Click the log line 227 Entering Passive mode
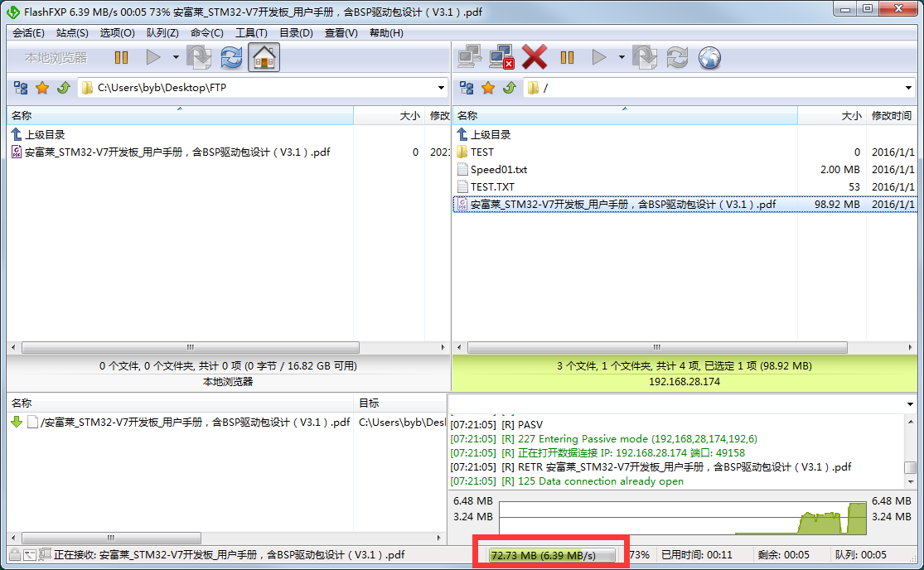Image resolution: width=924 pixels, height=570 pixels. [x=604, y=439]
